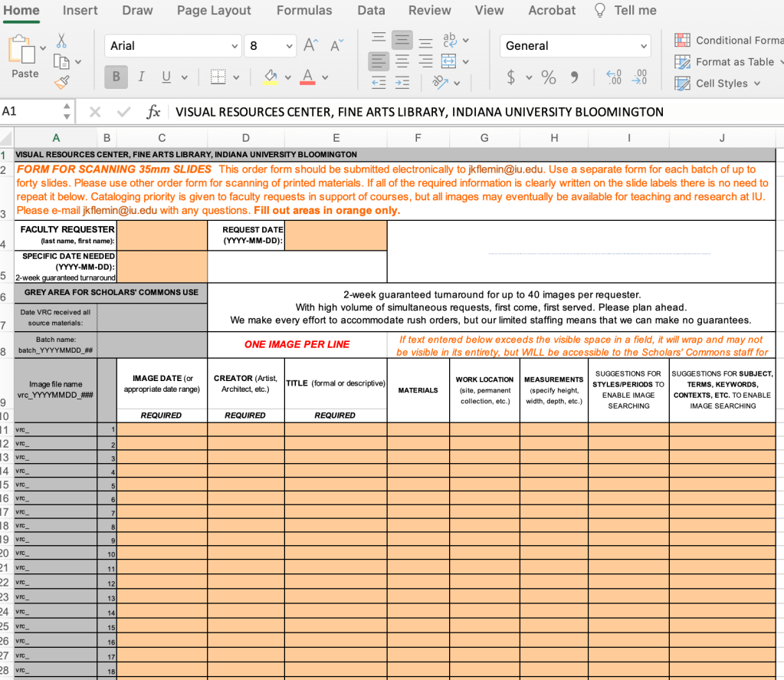
Task: Select the Format Painter brush
Action: pyautogui.click(x=61, y=80)
